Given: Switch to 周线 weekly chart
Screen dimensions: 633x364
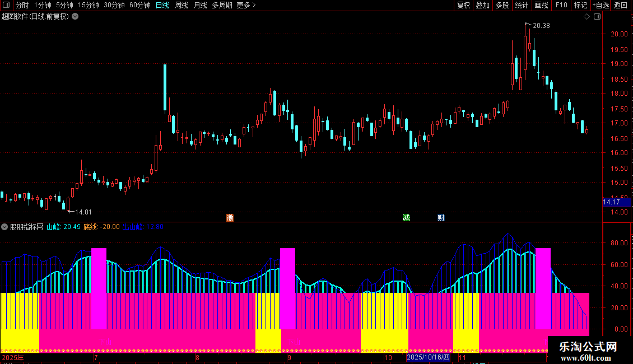Looking at the screenshot, I should (x=181, y=5).
